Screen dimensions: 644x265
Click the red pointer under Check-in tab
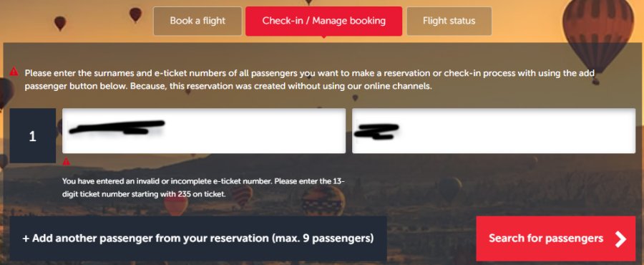323,37
